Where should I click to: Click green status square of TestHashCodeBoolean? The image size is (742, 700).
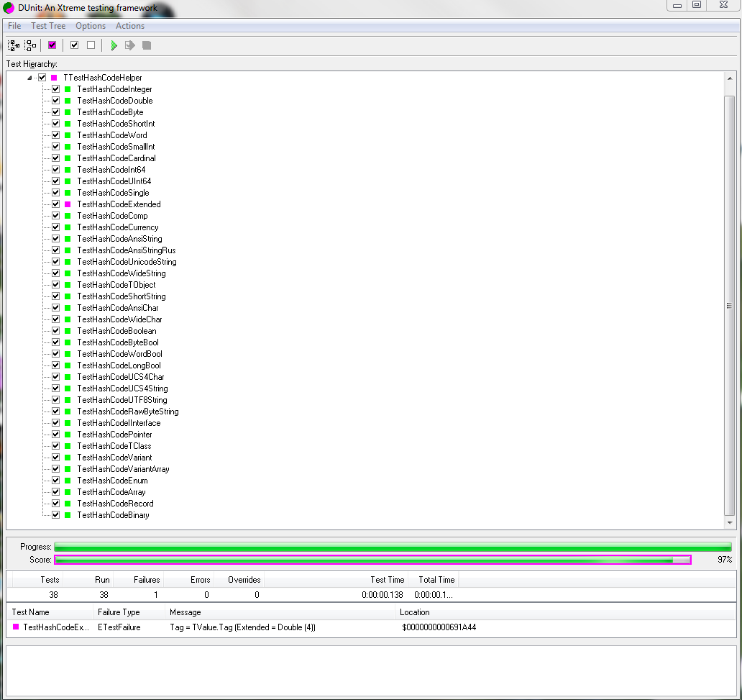tap(68, 331)
